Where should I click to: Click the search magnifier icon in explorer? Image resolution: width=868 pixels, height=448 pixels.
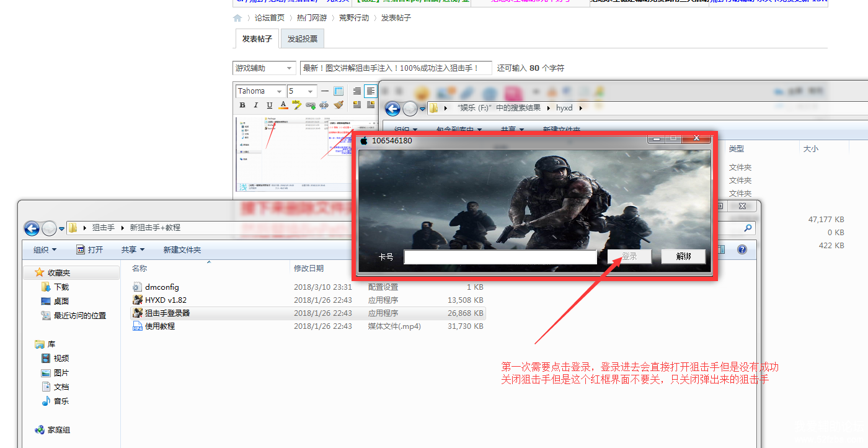(x=749, y=228)
